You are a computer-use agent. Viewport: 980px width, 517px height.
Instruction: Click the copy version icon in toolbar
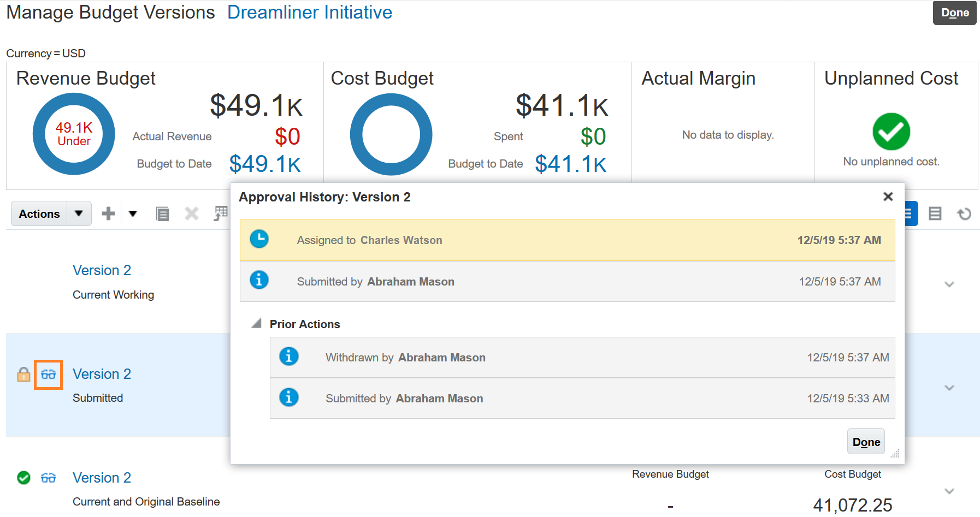point(162,213)
